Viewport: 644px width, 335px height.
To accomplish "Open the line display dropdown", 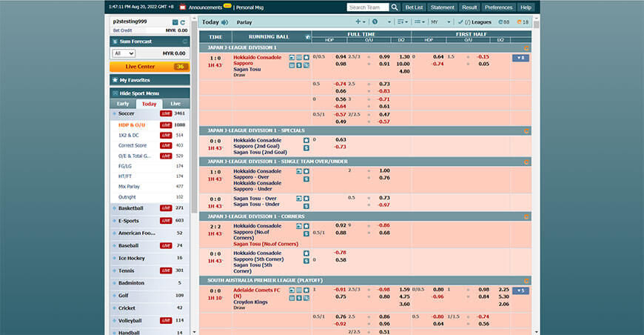I will tap(419, 21).
